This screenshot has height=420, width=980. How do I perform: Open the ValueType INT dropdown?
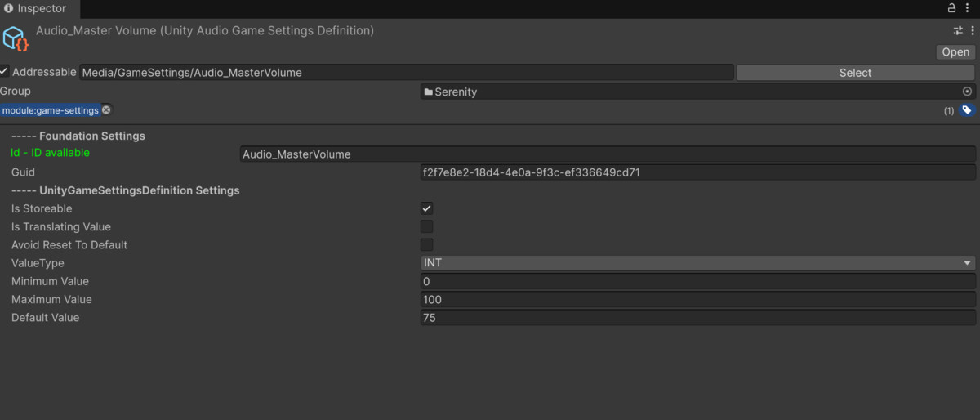698,263
